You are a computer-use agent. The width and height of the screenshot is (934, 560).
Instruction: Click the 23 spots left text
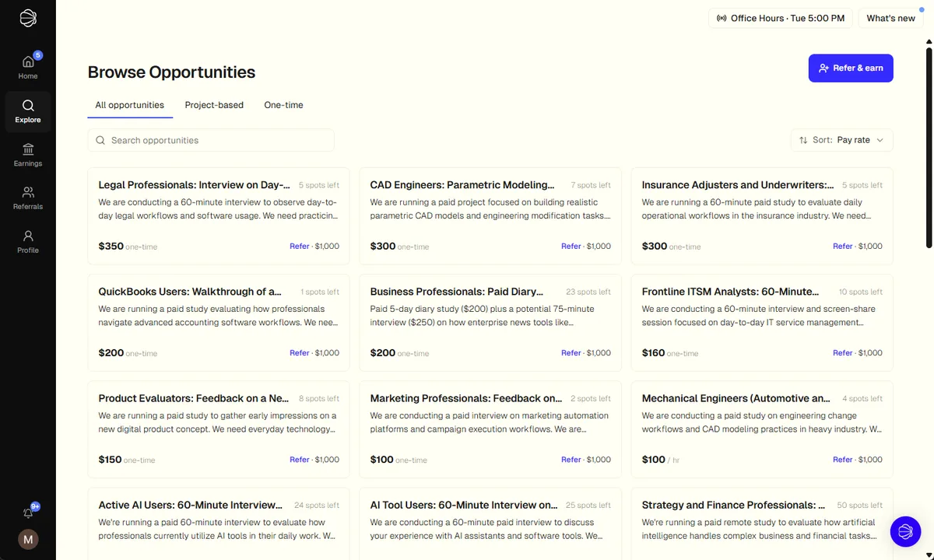coord(588,292)
